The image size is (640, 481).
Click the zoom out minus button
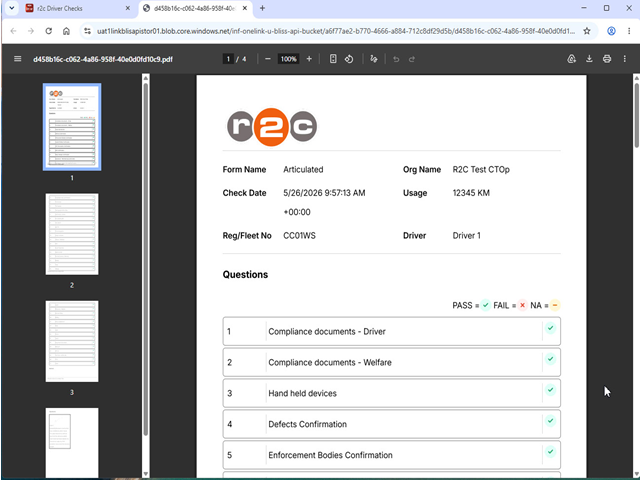click(x=268, y=59)
